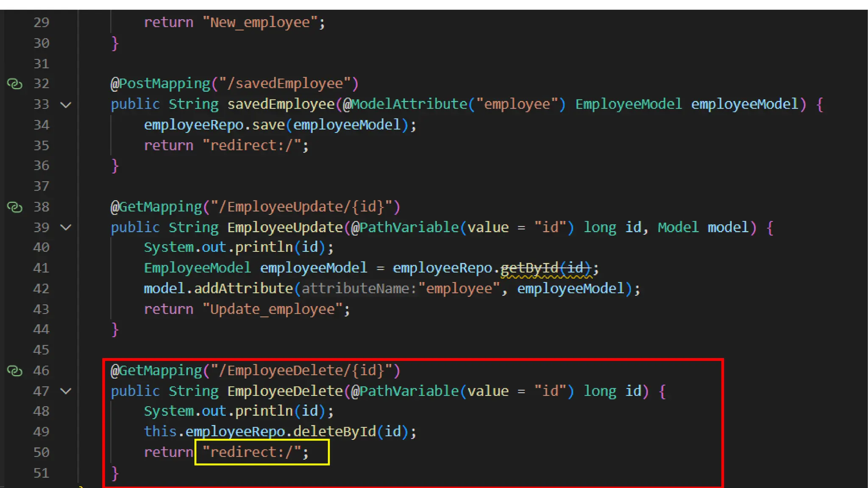Fold the EmployeeUpdate method at line 39

pyautogui.click(x=66, y=227)
